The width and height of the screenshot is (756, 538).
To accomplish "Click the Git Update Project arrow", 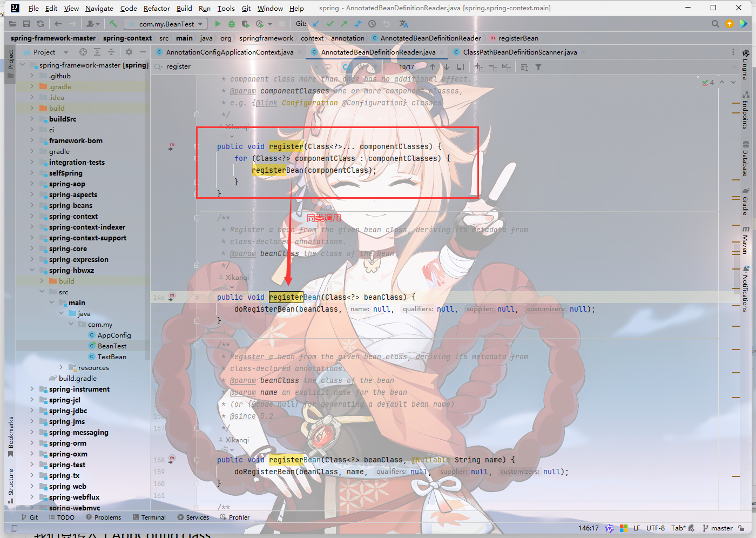I will (316, 24).
